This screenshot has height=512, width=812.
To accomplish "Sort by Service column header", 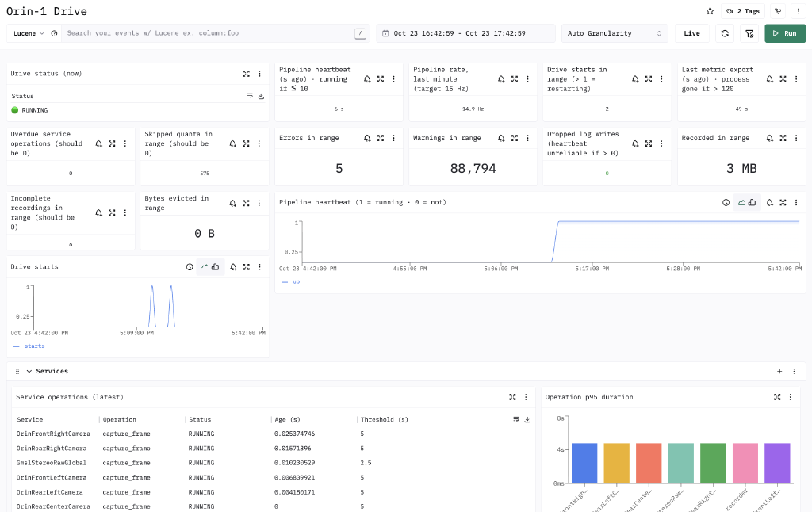I will 29,419.
